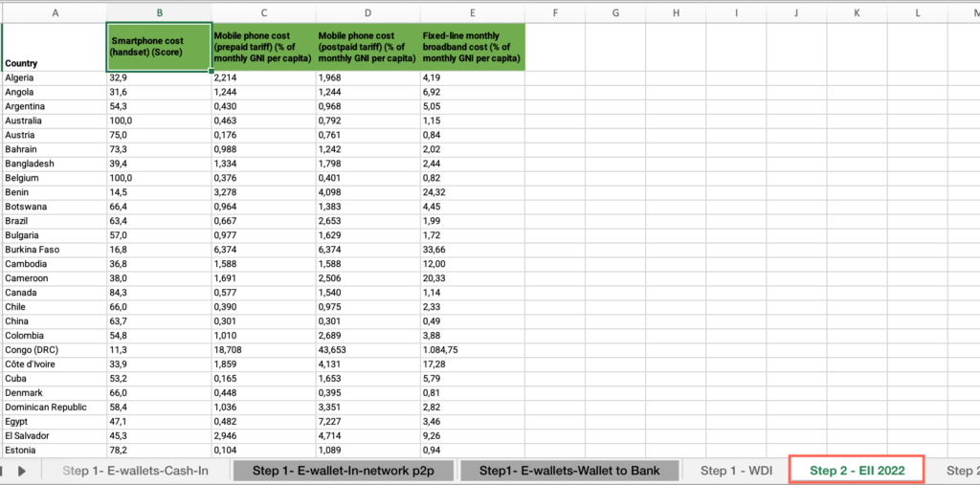980x485 pixels.
Task: Open the Step 2 - EII 2022 sheet tab
Action: coord(857,471)
